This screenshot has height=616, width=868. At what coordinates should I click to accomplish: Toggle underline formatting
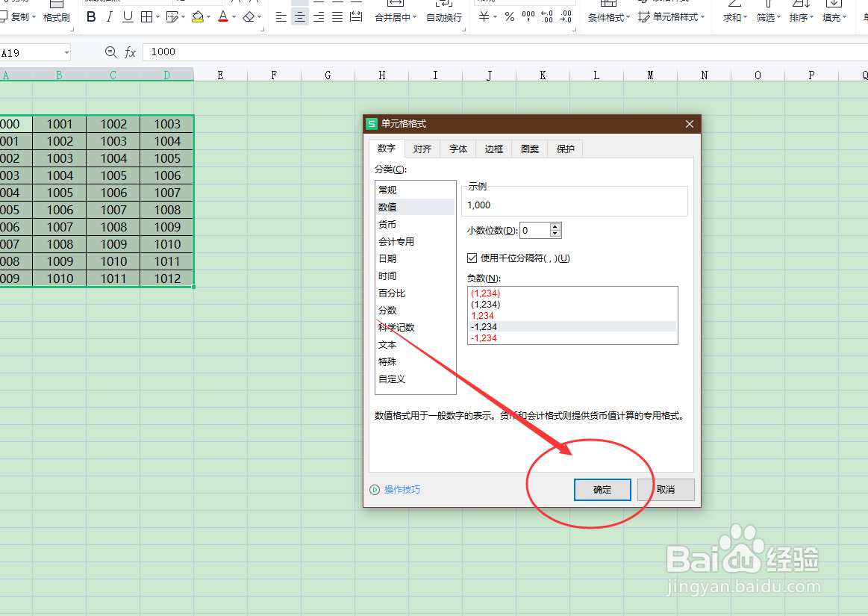pyautogui.click(x=128, y=17)
